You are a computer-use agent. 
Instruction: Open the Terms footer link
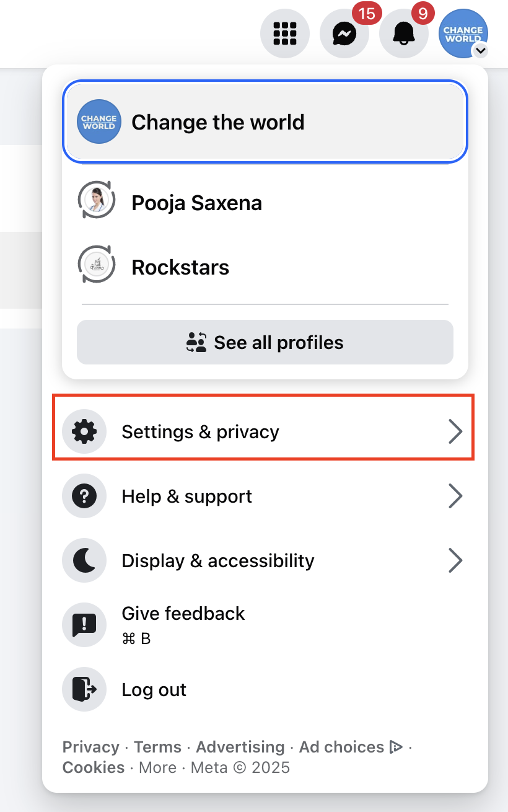tap(157, 747)
